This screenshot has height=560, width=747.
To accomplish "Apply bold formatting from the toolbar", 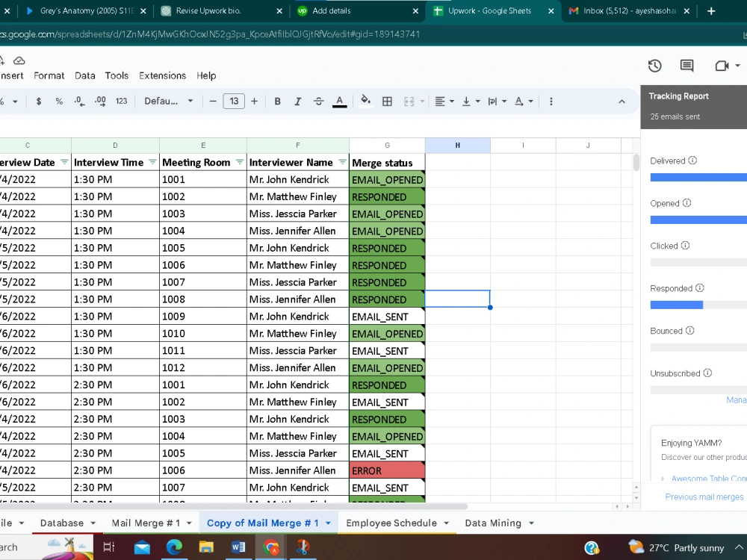I will click(x=277, y=101).
